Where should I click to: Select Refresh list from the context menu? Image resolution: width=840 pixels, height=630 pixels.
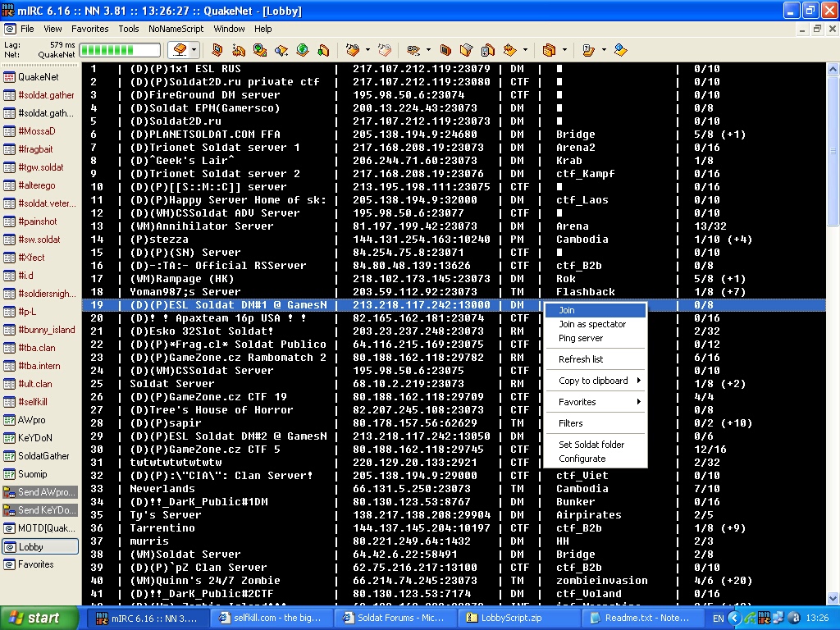coord(596,359)
